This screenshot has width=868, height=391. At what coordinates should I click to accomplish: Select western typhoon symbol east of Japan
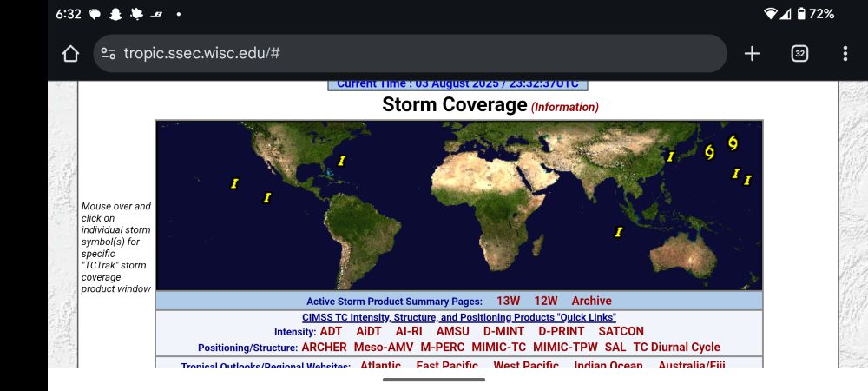coord(710,152)
